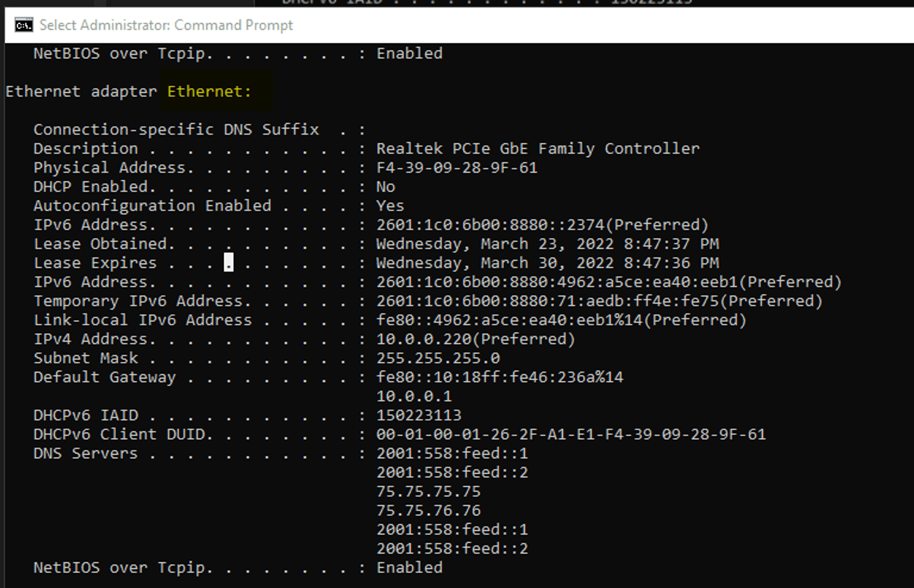The image size is (914, 588).
Task: Click the Realtek PCIe GbE Family Controller description
Action: (x=537, y=149)
